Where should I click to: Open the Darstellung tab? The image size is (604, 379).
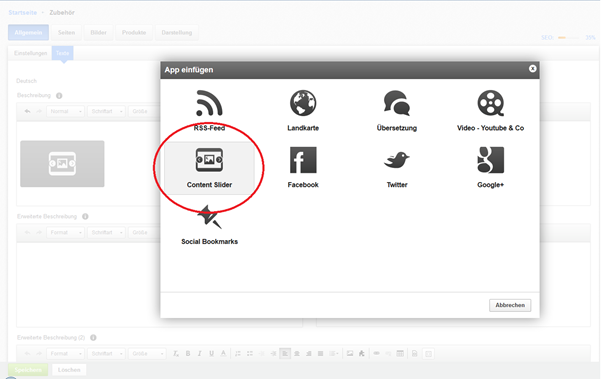click(x=177, y=33)
